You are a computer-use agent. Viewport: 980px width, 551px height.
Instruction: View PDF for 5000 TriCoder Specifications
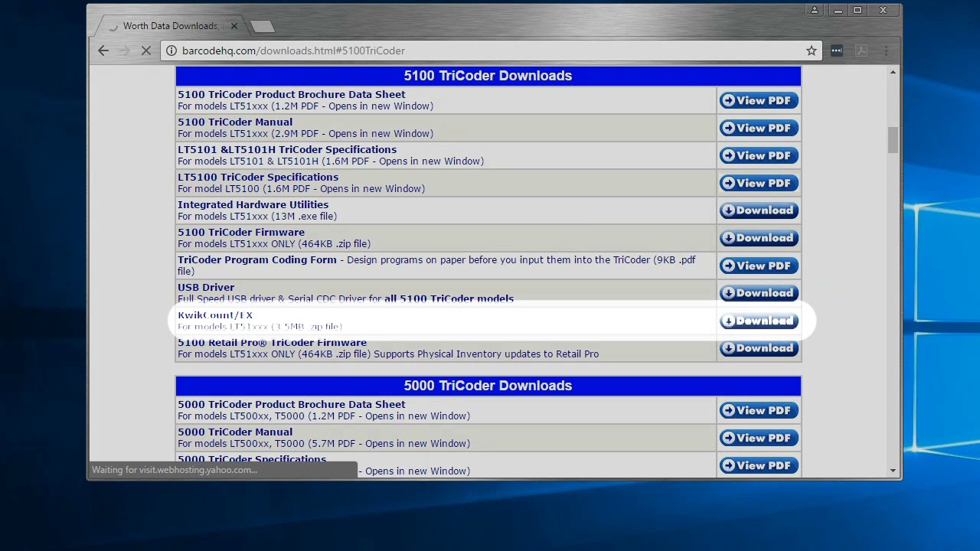[x=759, y=465]
